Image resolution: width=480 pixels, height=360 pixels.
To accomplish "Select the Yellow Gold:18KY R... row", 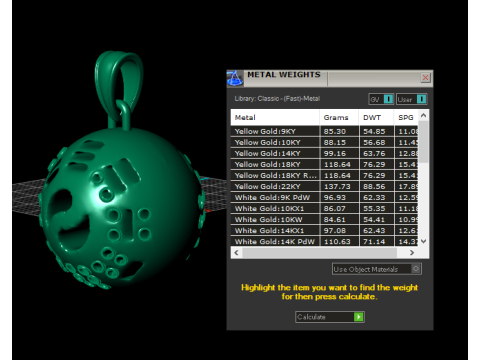I will 324,175.
